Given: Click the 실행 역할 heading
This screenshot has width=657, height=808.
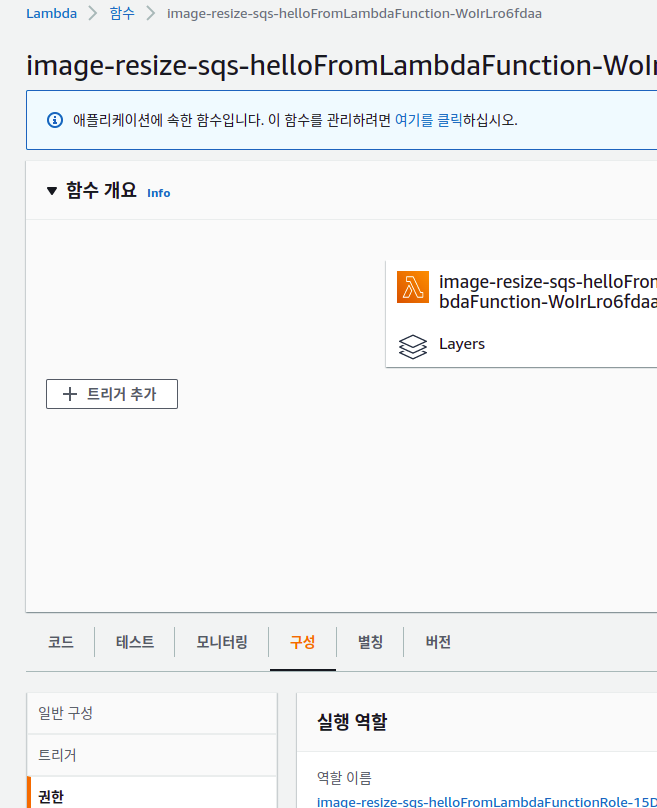Looking at the screenshot, I should coord(352,722).
